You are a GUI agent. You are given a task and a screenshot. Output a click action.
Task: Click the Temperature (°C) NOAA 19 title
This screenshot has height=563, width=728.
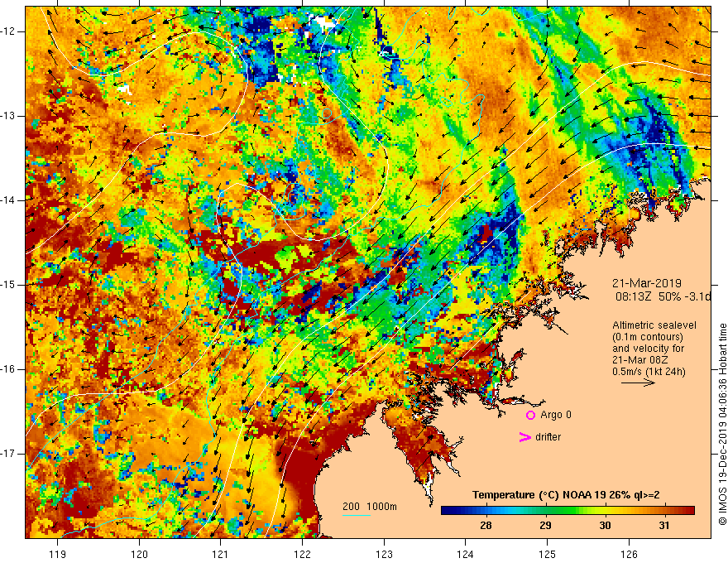[566, 495]
